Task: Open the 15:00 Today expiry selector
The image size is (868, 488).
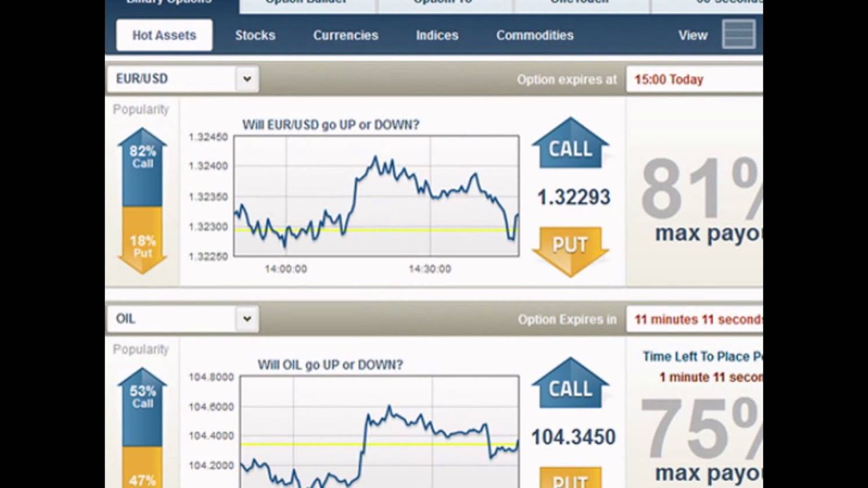Action: point(694,79)
